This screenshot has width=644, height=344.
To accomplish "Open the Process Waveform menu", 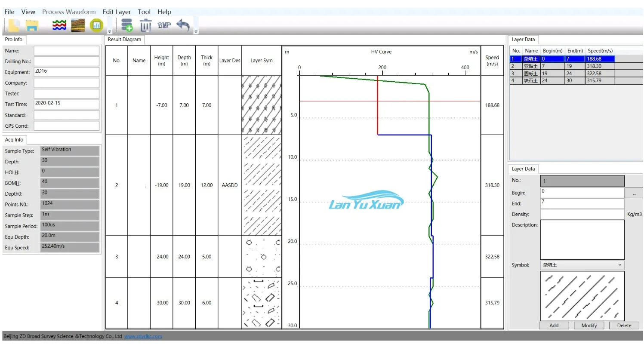I will pos(69,12).
